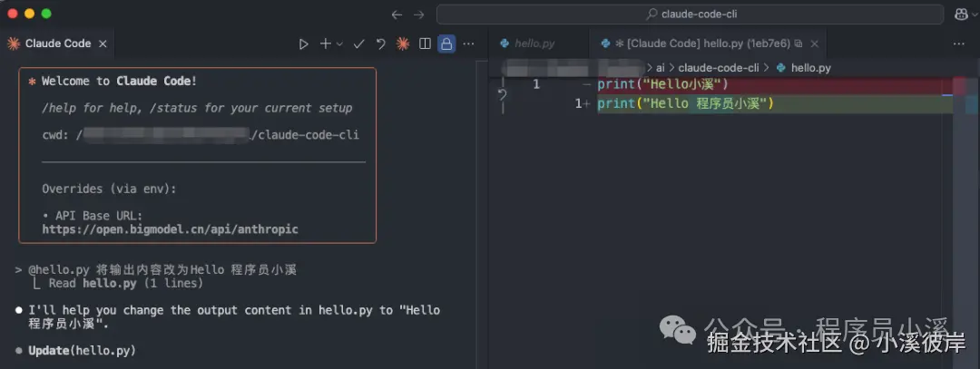Click the 'Read hello.py (1 lines)' entry
980x369 pixels.
126,284
